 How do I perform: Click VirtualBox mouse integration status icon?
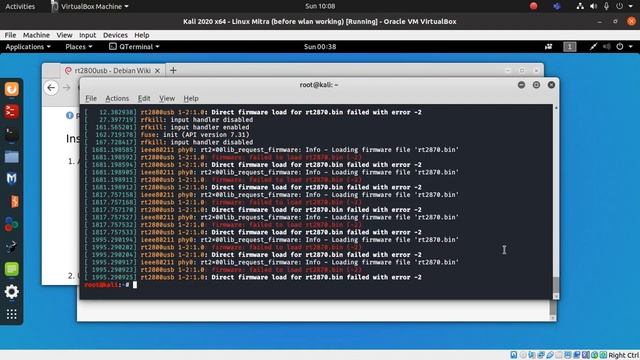point(595,355)
